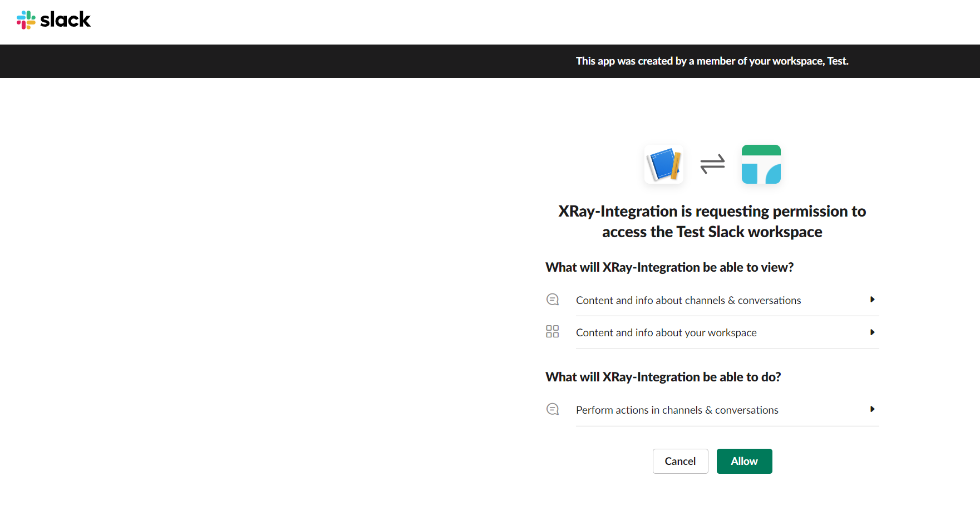Viewport: 980px width, 515px height.
Task: Click 'What will XRay-Integration be able to do?' heading
Action: point(663,377)
